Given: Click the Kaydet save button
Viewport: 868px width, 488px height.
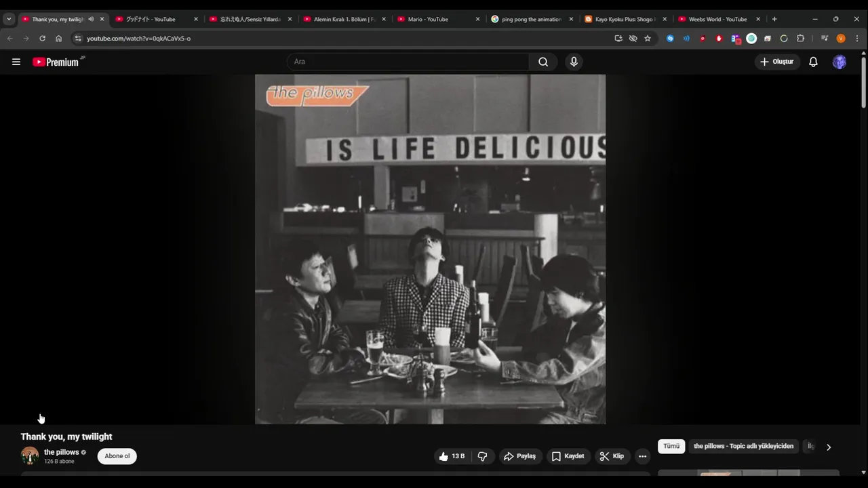Looking at the screenshot, I should click(568, 456).
